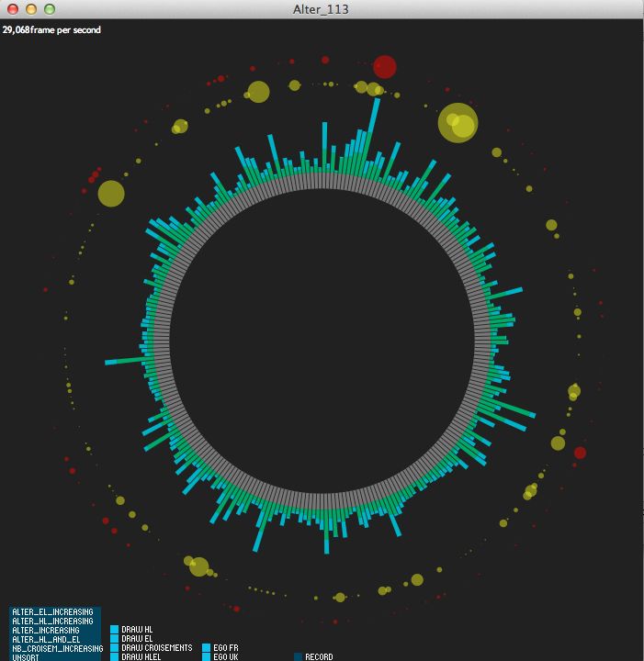The image size is (644, 661).
Task: Enable the DRAW CROISEMENTS option
Action: point(115,648)
